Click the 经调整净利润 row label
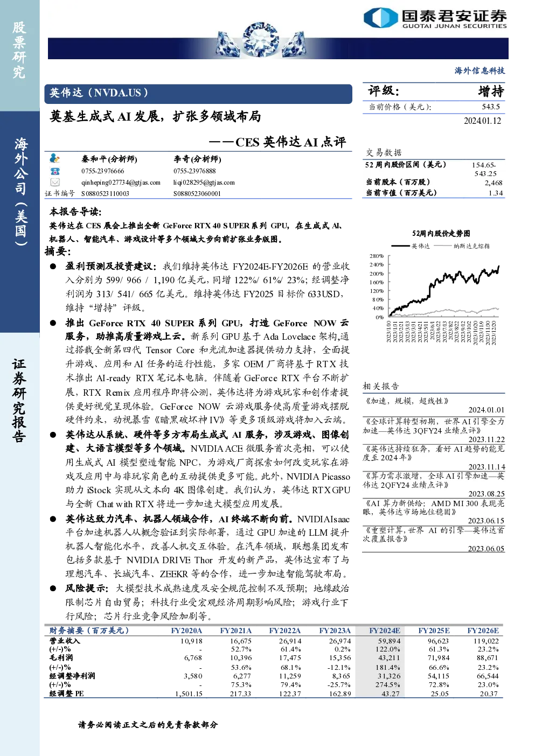The width and height of the screenshot is (535, 756). click(x=72, y=676)
